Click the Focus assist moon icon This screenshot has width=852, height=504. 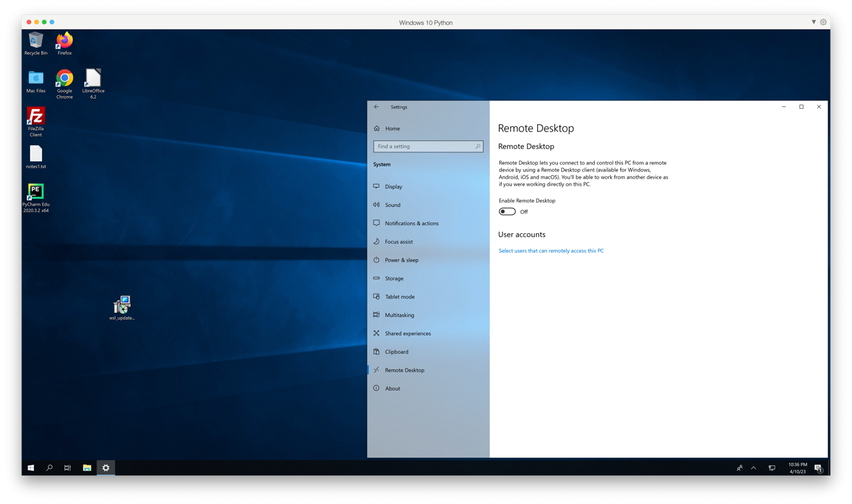[x=377, y=242]
